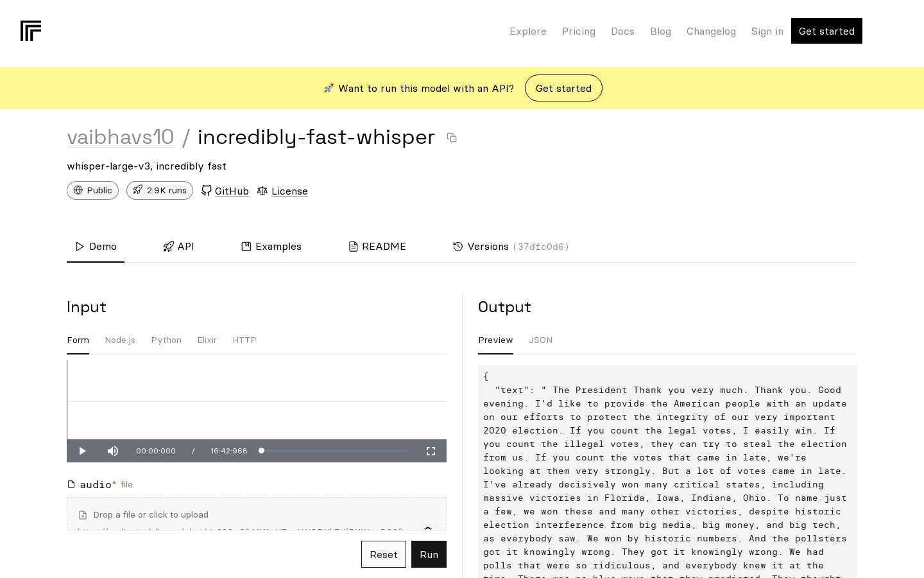This screenshot has height=578, width=924.
Task: Click the Replicate logo icon
Action: pyautogui.click(x=31, y=31)
